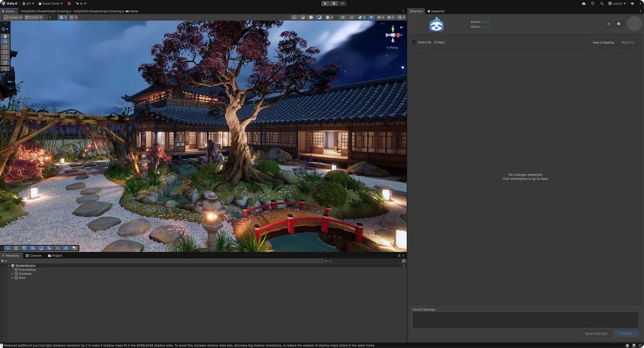Screen dimensions: 644x348
Task: Click the Play button
Action: tap(325, 3)
